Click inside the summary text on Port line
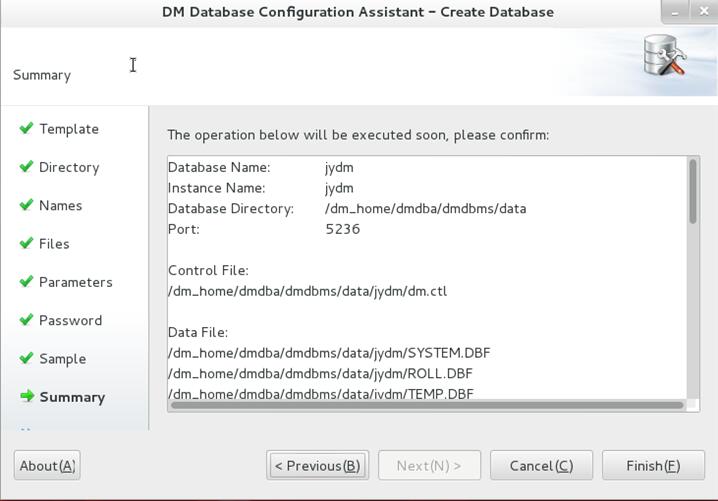 [x=264, y=229]
